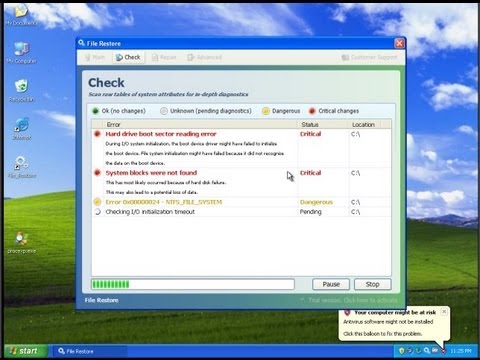Click the scan progress bar

[193, 284]
